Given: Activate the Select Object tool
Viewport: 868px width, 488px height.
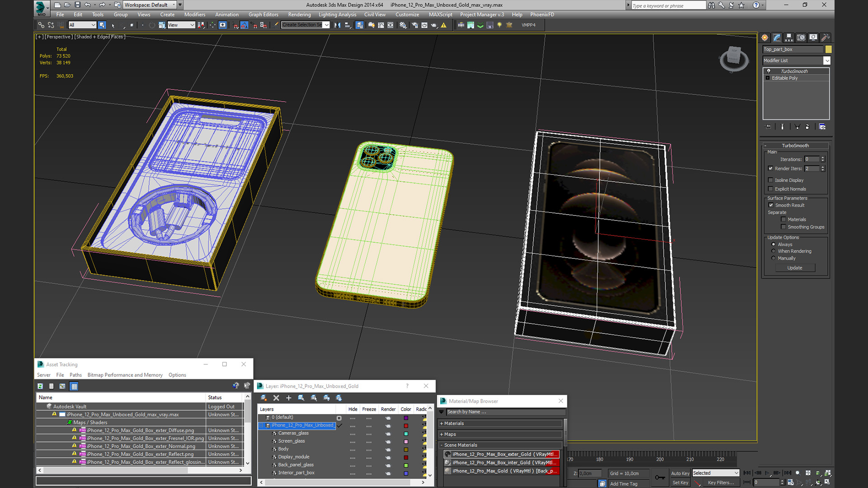Looking at the screenshot, I should (x=102, y=25).
